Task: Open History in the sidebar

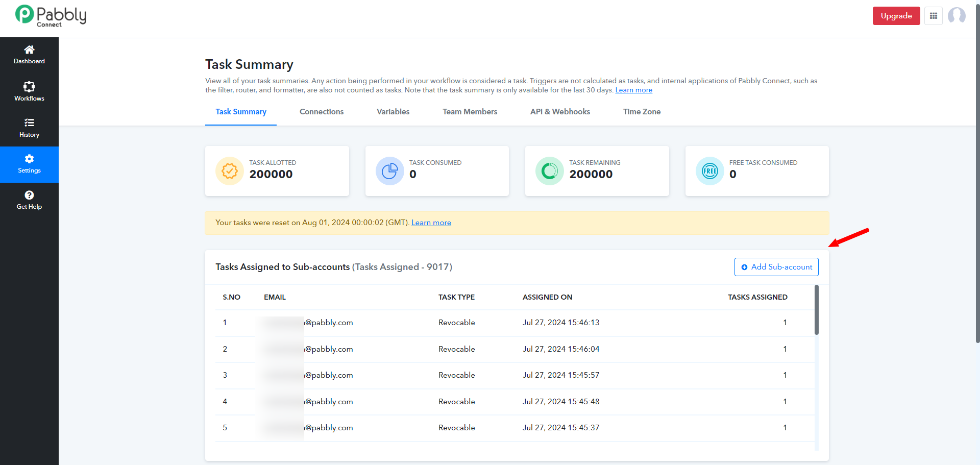Action: (x=29, y=128)
